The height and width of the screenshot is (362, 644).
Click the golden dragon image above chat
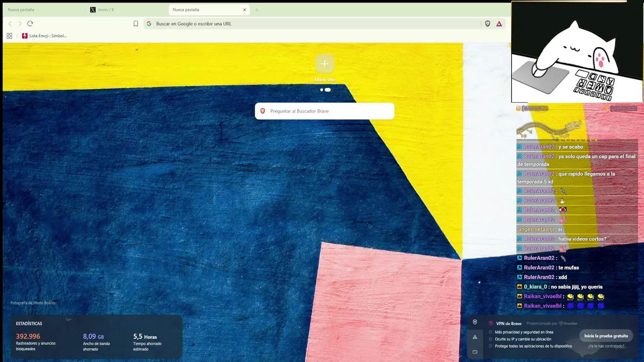548,129
